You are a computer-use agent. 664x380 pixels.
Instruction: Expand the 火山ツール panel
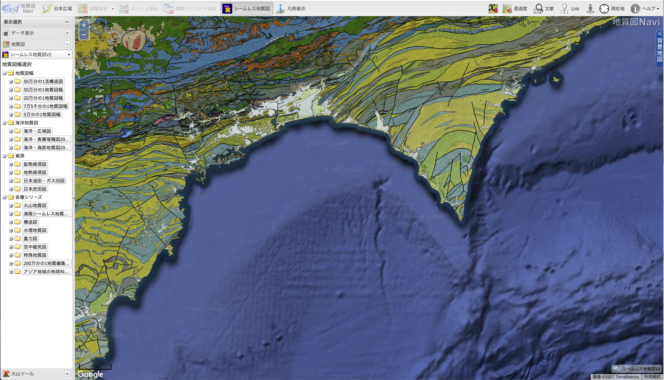click(x=67, y=374)
